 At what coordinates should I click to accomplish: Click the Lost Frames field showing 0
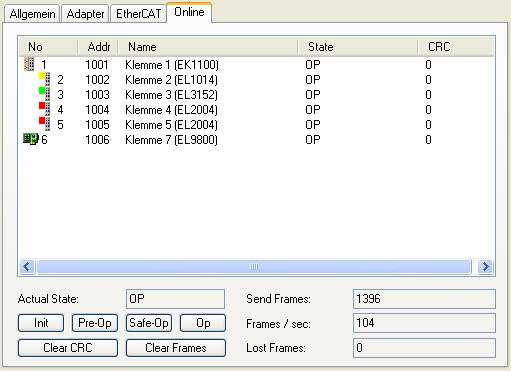tap(424, 348)
